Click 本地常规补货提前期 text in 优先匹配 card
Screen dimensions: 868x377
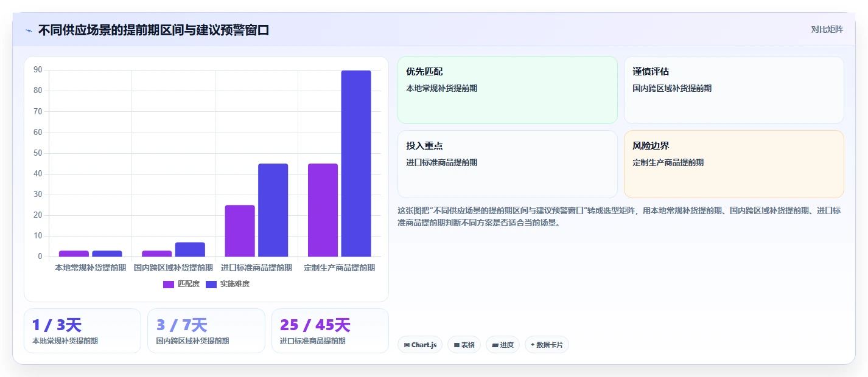click(x=442, y=88)
